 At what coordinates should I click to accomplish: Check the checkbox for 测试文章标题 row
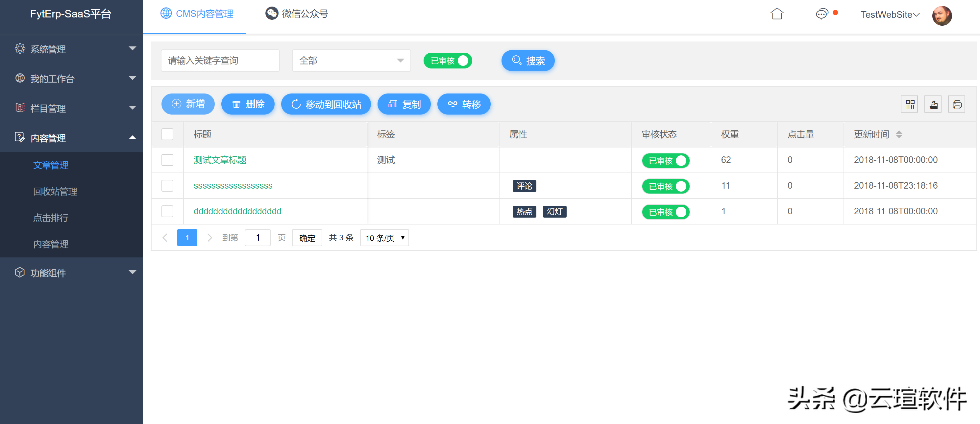167,160
